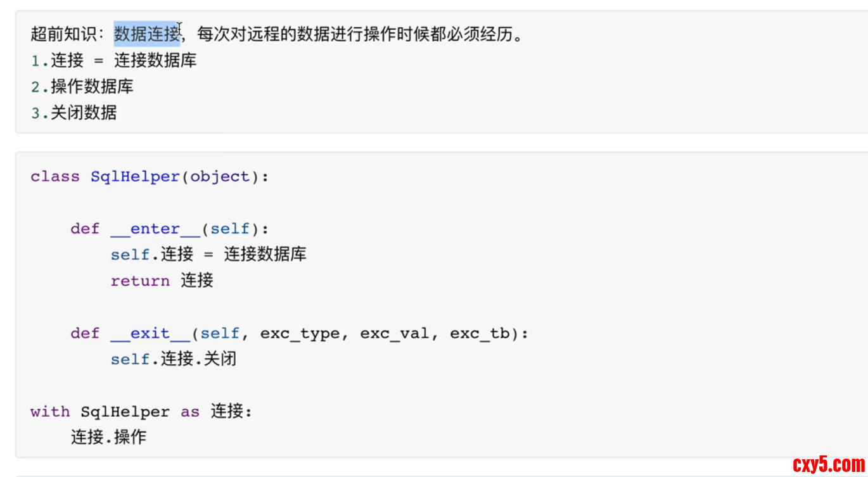868x477 pixels.
Task: Click the exc_type parameter
Action: 300,333
